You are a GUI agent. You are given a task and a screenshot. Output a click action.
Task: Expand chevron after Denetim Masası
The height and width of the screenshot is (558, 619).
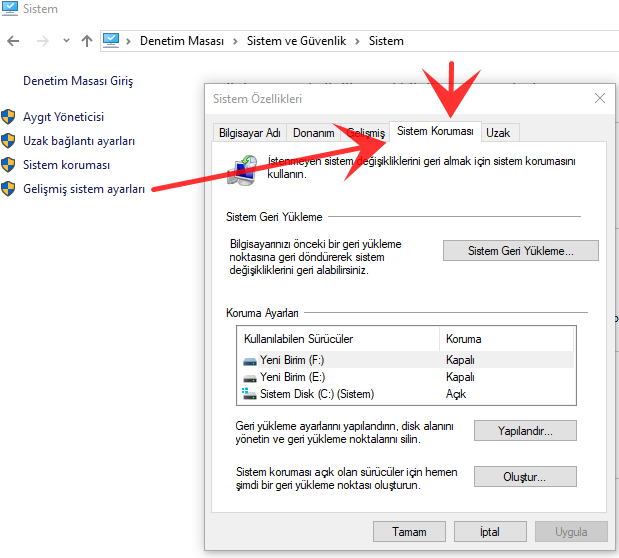point(235,41)
